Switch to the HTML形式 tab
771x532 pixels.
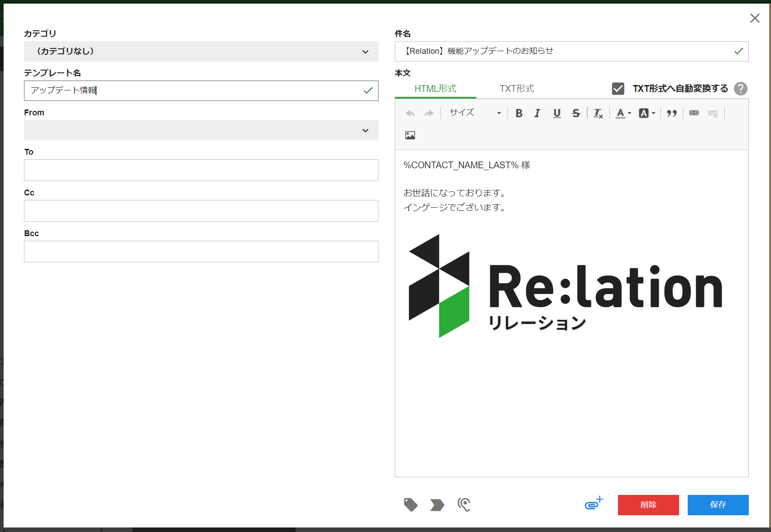click(435, 89)
